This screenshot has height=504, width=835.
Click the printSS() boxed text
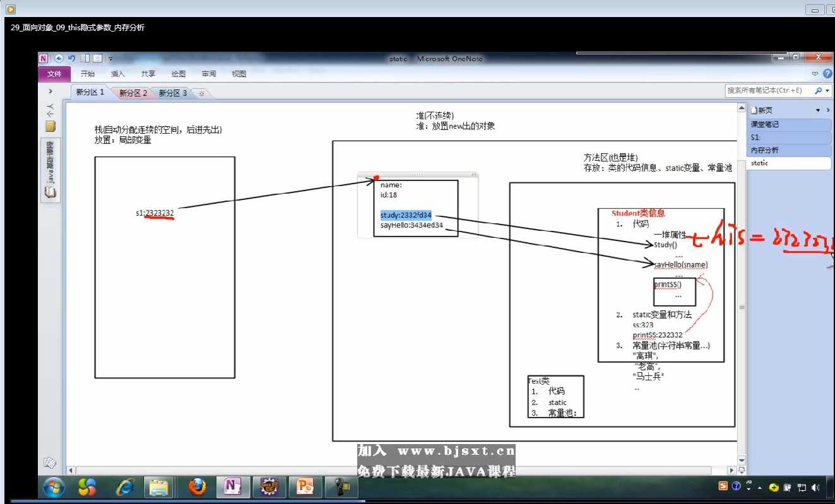click(x=668, y=284)
